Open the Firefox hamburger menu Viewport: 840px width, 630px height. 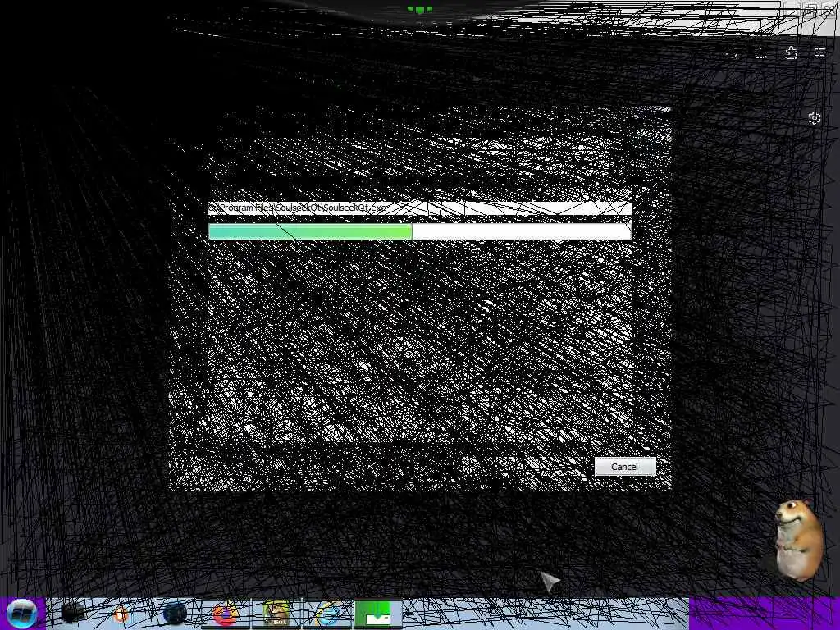click(x=820, y=52)
